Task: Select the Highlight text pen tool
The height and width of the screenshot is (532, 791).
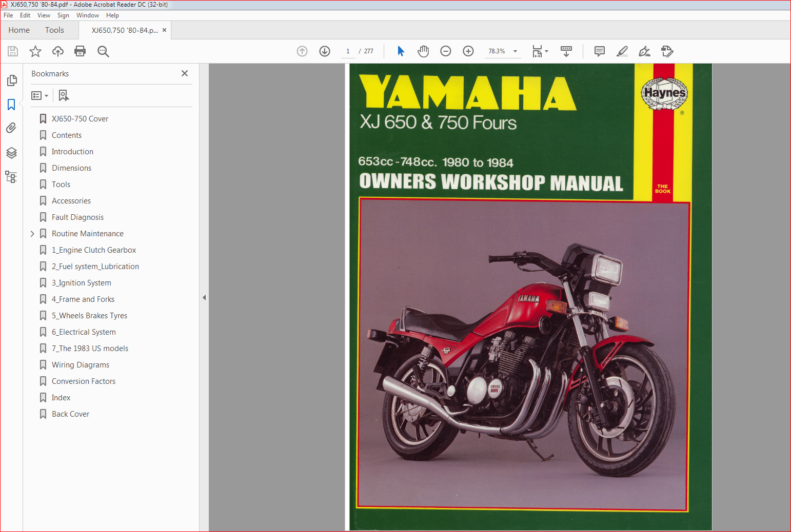Action: point(622,51)
